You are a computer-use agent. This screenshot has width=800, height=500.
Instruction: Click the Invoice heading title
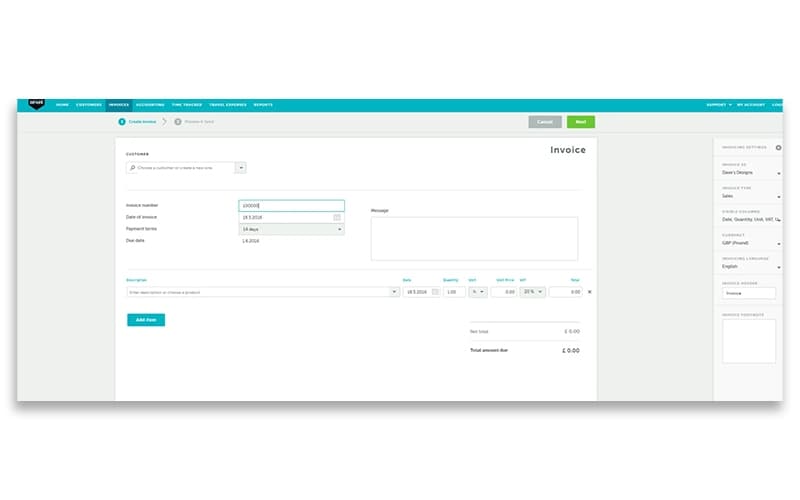click(x=568, y=150)
